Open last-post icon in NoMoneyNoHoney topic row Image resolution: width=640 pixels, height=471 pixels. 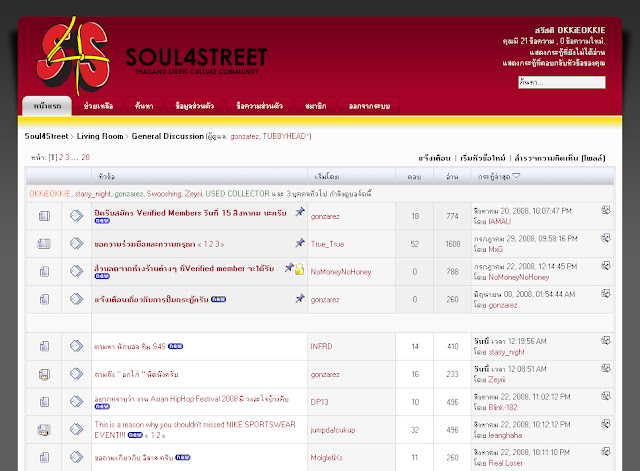coord(606,266)
